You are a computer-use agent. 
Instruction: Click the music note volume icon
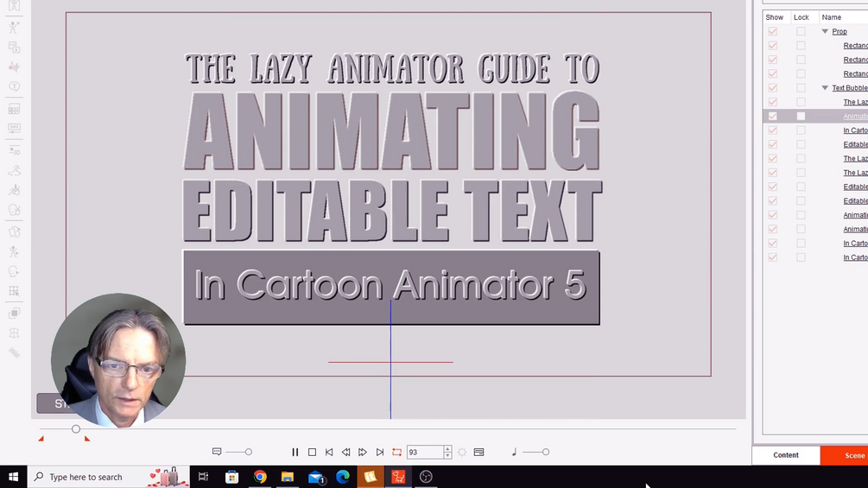pos(514,452)
